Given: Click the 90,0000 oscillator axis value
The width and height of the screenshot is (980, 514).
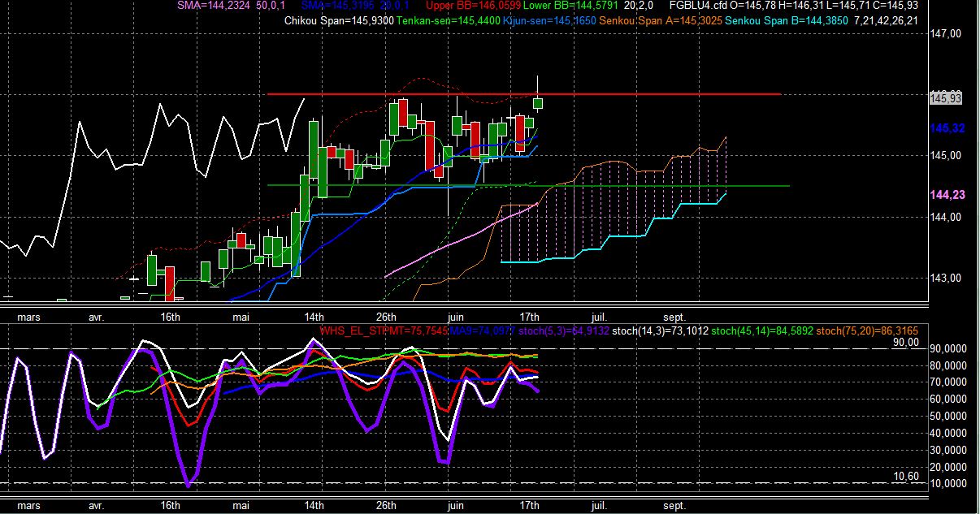Looking at the screenshot, I should click(x=950, y=348).
